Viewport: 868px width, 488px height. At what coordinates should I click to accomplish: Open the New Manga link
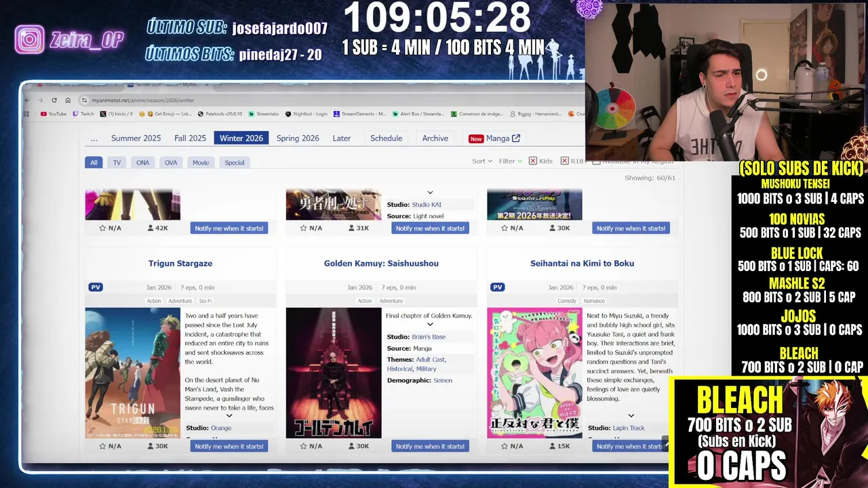[x=494, y=138]
